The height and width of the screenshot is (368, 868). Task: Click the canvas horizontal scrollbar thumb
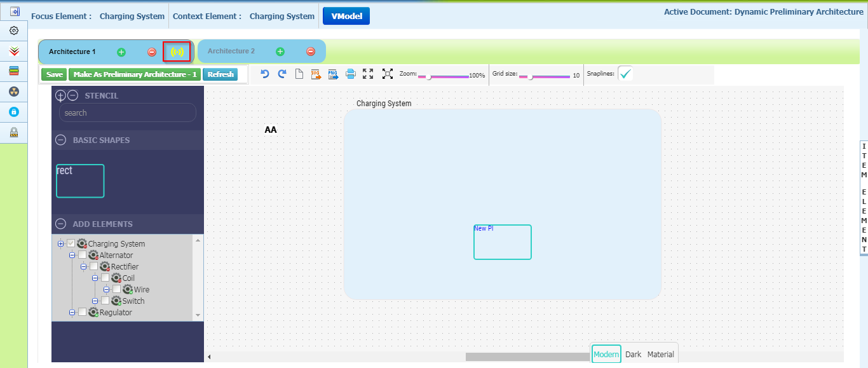point(529,357)
